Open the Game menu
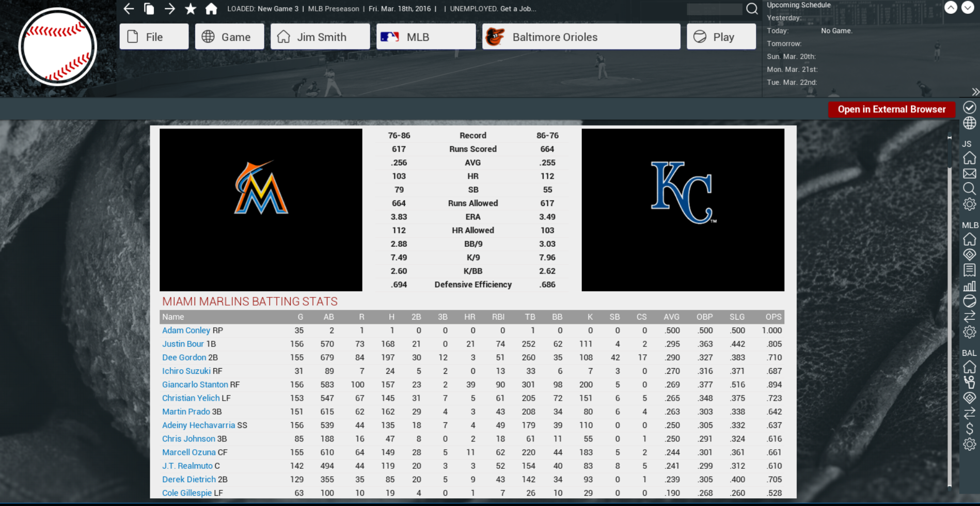This screenshot has height=506, width=980. coord(229,37)
